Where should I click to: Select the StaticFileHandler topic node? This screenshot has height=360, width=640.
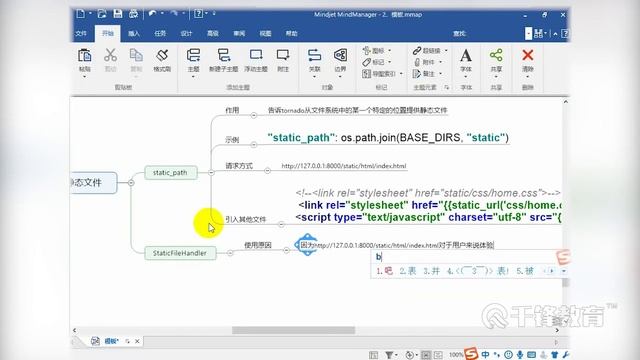180,253
